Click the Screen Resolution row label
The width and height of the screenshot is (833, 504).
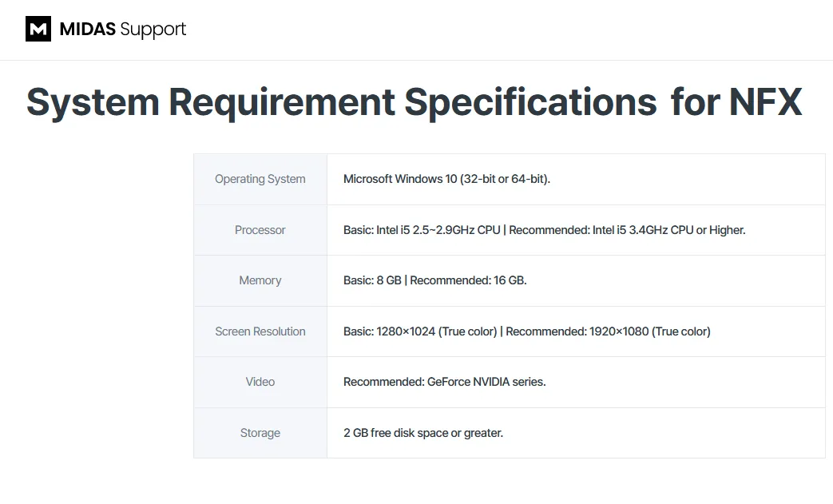tap(260, 331)
